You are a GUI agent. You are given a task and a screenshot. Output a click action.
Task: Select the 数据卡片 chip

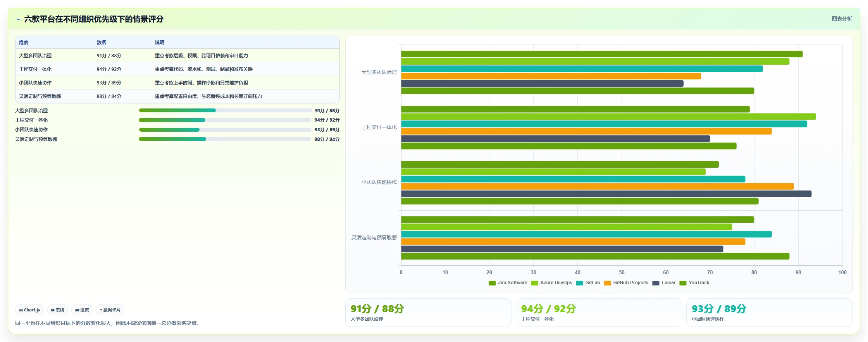point(110,310)
